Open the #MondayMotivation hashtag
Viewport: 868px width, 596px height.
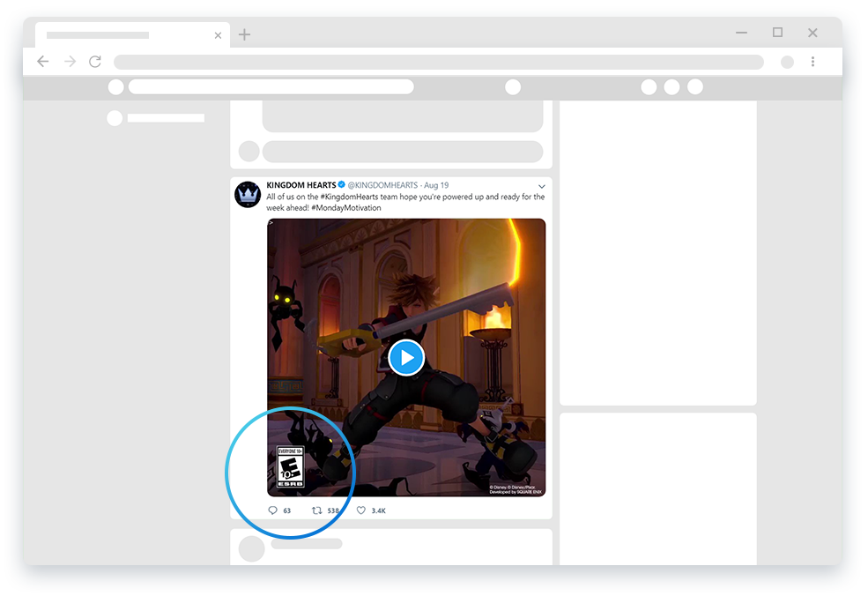pyautogui.click(x=346, y=208)
